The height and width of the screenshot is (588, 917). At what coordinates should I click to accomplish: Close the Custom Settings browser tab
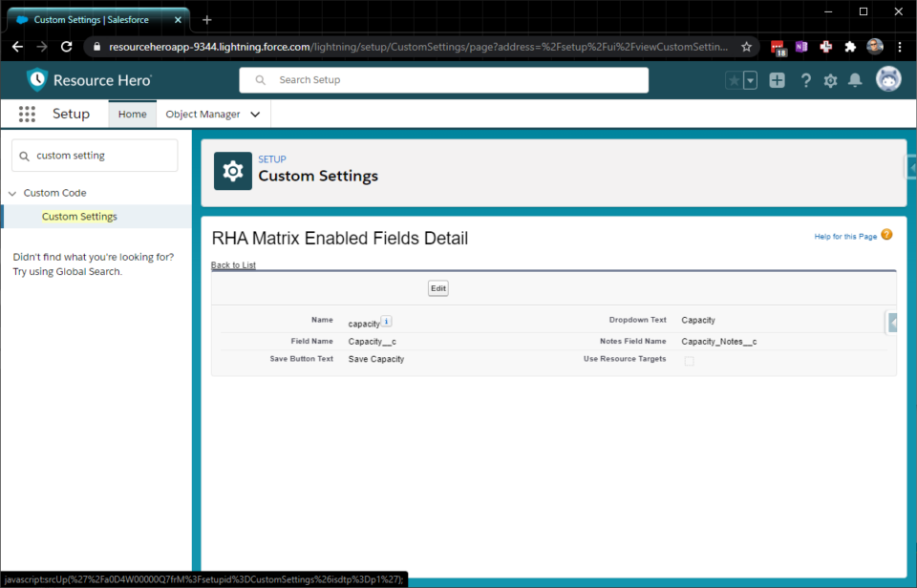pyautogui.click(x=178, y=20)
